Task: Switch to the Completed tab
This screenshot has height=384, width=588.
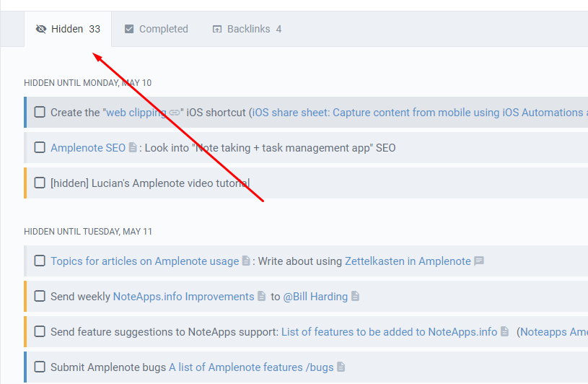Action: point(156,30)
